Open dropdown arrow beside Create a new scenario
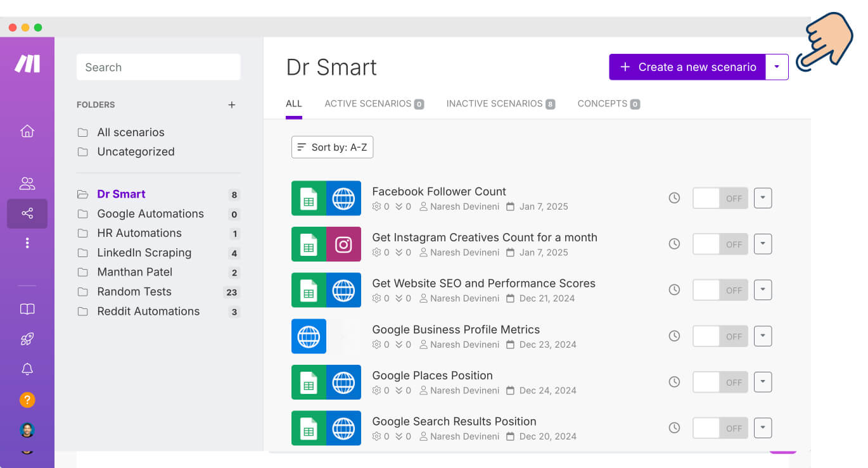Viewport: 868px width, 468px height. click(x=777, y=67)
